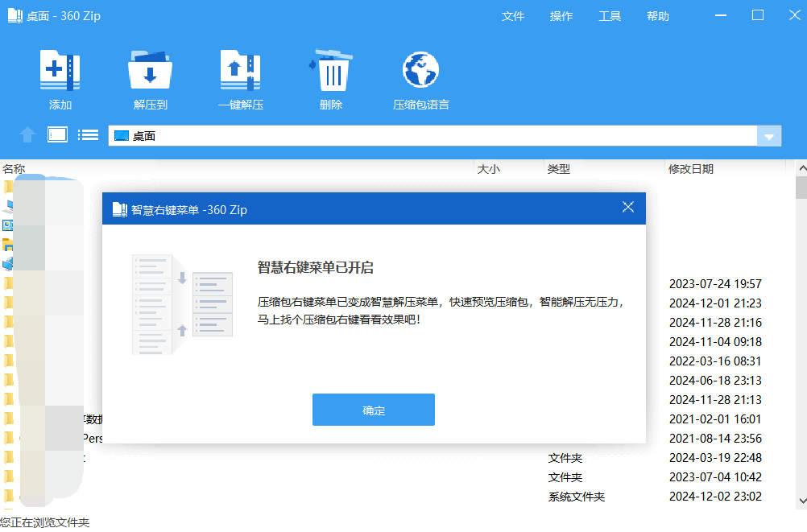Confirm the dialog with 确定 button
Image resolution: width=807 pixels, height=532 pixels.
[374, 410]
